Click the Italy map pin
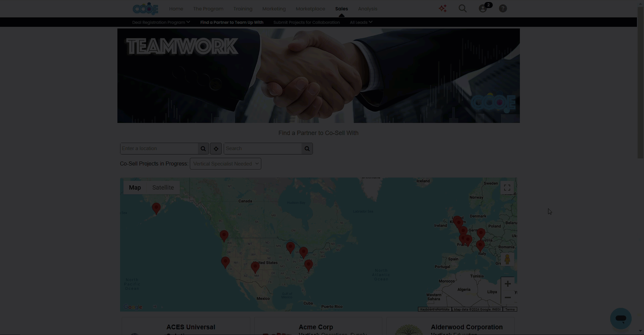 (480, 246)
